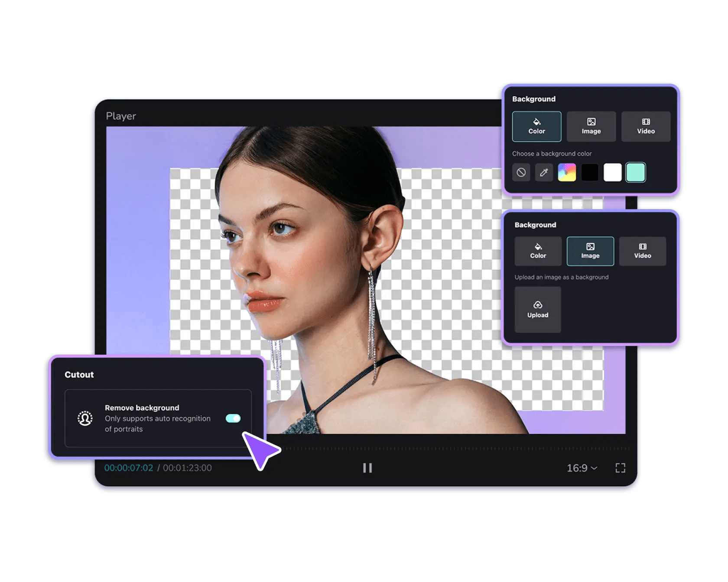
Task: Select Video tab in upper Background panel
Action: pyautogui.click(x=646, y=126)
